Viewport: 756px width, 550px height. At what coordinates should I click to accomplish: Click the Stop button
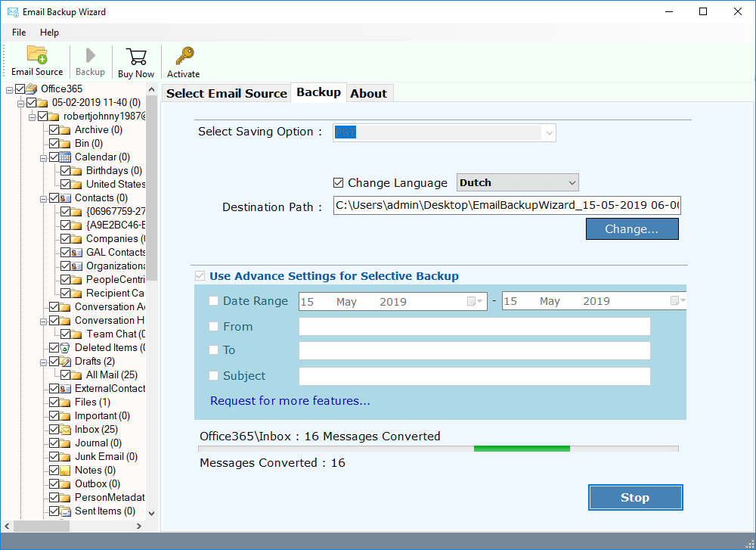click(x=635, y=497)
